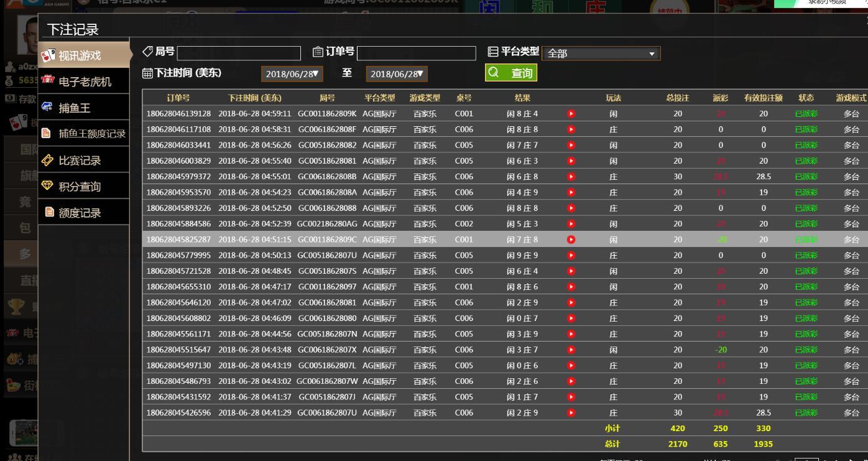Click the 局号 input field
Viewport: 868px width, 461px height.
(239, 54)
